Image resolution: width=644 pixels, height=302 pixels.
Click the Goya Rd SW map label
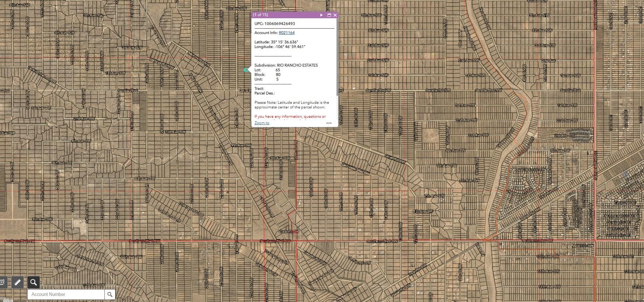395,159
